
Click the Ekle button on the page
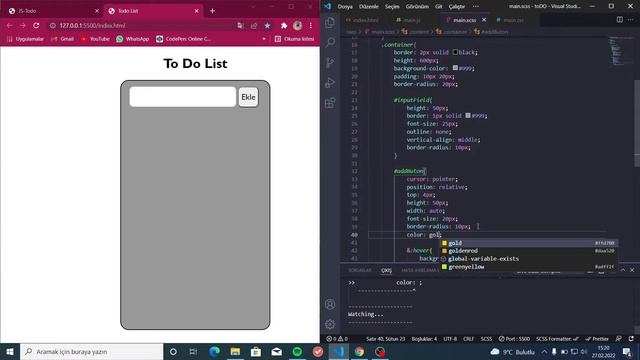click(248, 97)
